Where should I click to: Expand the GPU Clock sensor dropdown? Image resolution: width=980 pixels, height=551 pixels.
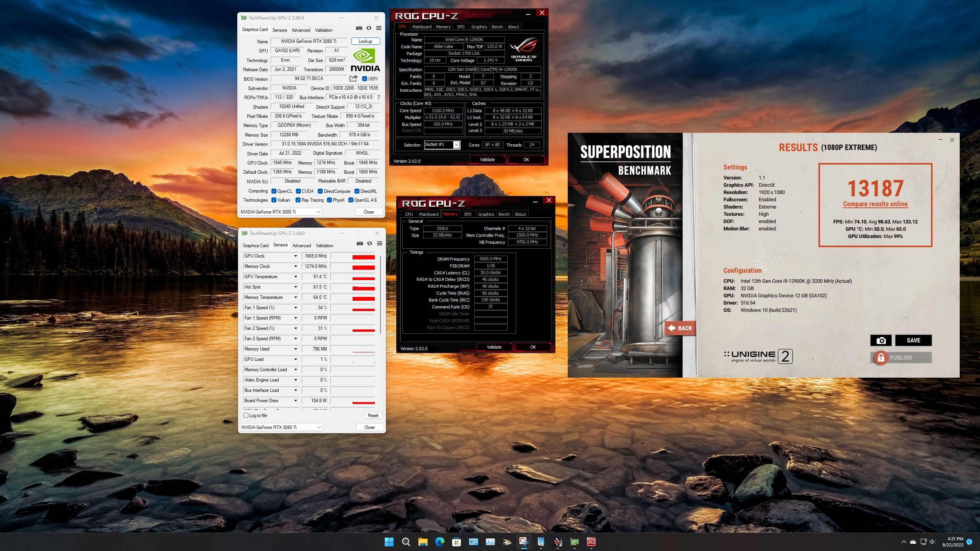(x=296, y=256)
